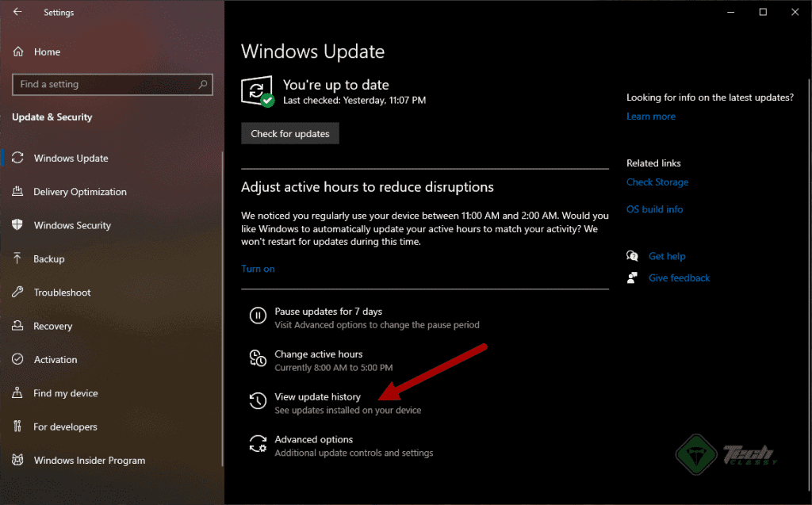This screenshot has width=812, height=505.
Task: Open Recovery from the sidebar
Action: pos(18,326)
